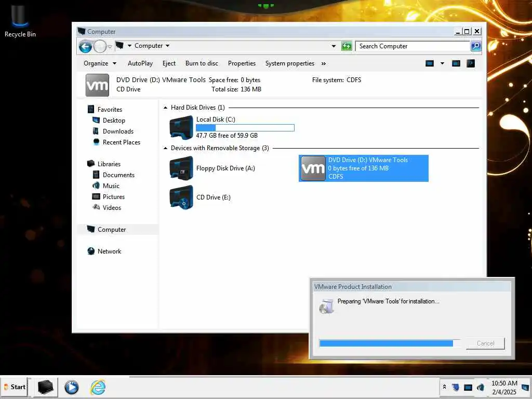
Task: Toggle the preview pane
Action: click(456, 63)
